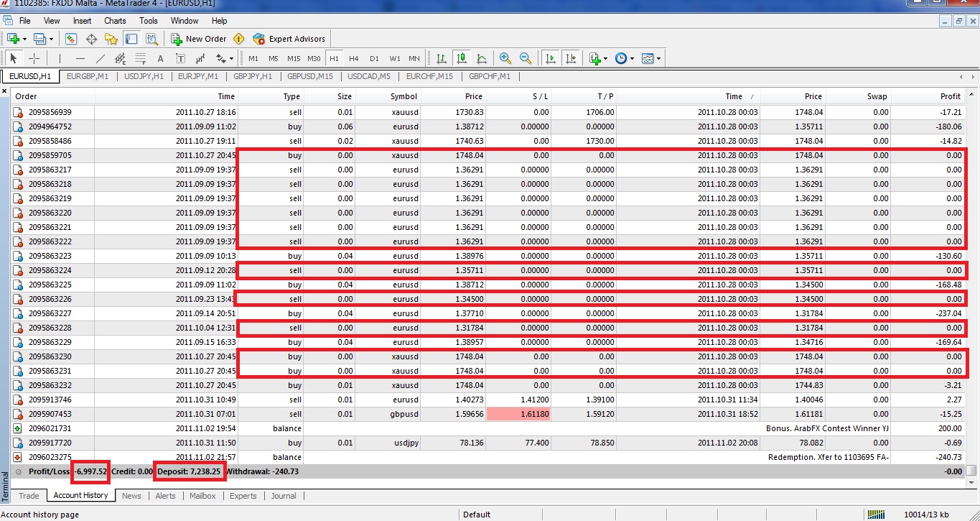Select the equidistant channel tool

pyautogui.click(x=120, y=58)
